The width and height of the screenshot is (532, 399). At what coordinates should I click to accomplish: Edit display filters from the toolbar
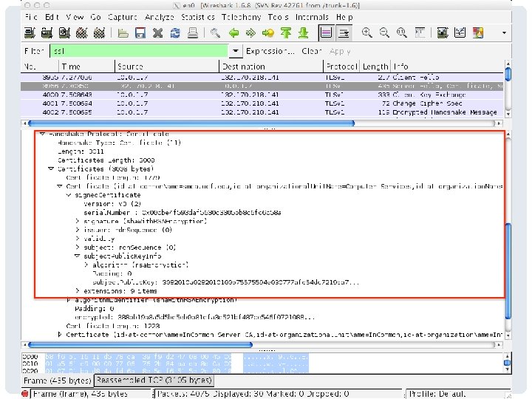tap(460, 33)
